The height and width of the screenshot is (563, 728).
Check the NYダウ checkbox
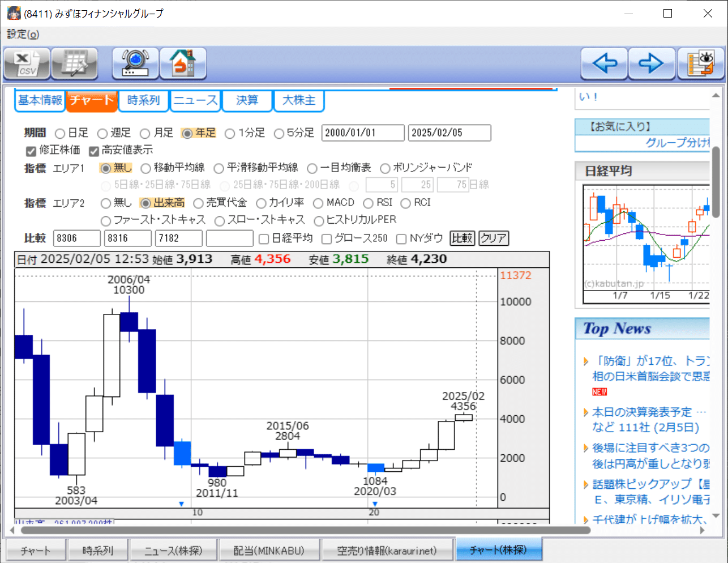pos(401,238)
